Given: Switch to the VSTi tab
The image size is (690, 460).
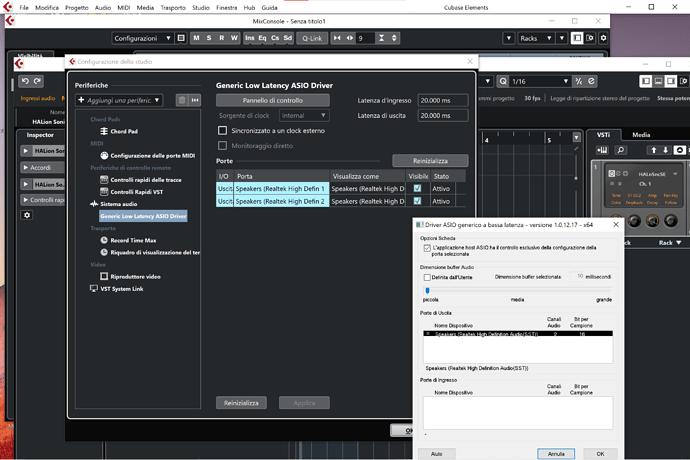Looking at the screenshot, I should pos(603,135).
